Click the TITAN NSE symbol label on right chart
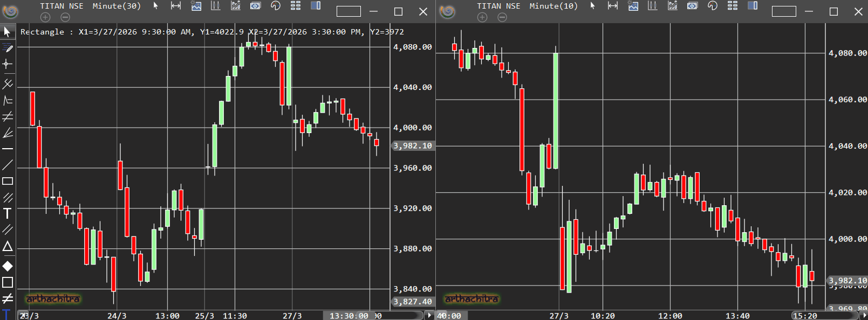Viewport: 868px width, 320px height. click(x=498, y=6)
